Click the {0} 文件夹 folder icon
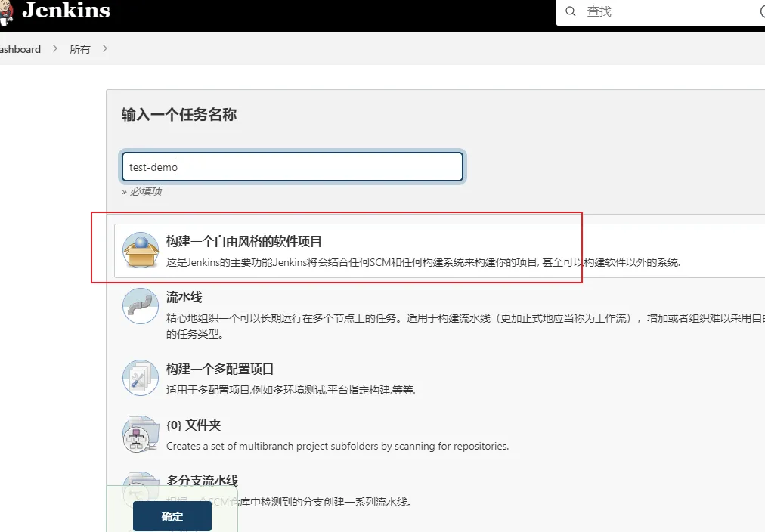Screen dimensions: 765x532 141,434
